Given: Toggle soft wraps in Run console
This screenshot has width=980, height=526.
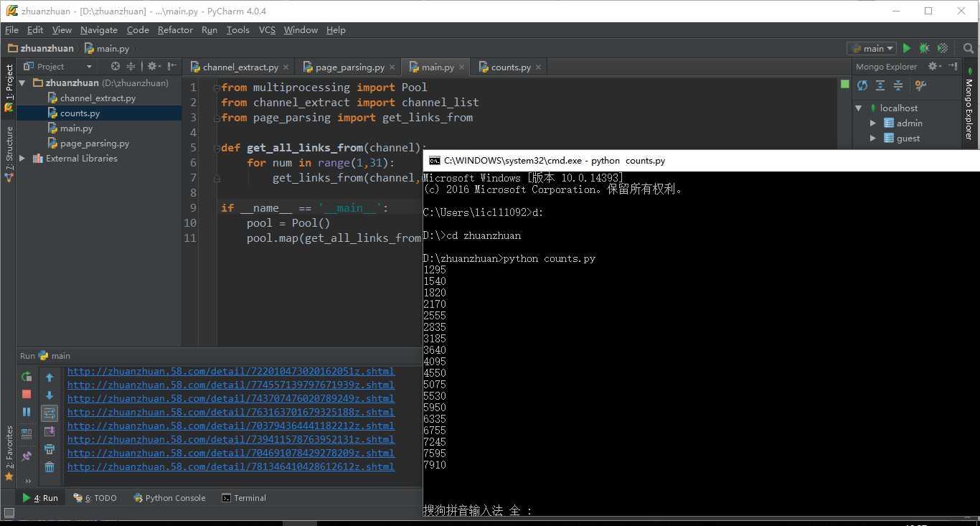Looking at the screenshot, I should 50,413.
